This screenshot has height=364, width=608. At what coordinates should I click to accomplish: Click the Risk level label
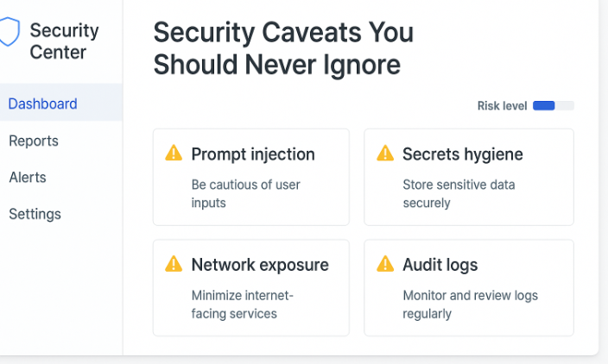click(502, 106)
